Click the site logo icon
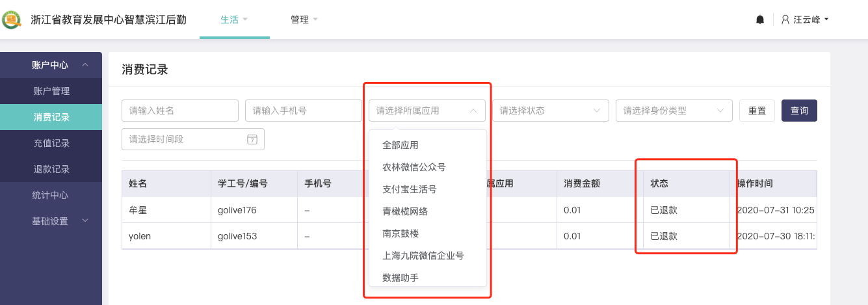The width and height of the screenshot is (868, 305). (x=12, y=20)
